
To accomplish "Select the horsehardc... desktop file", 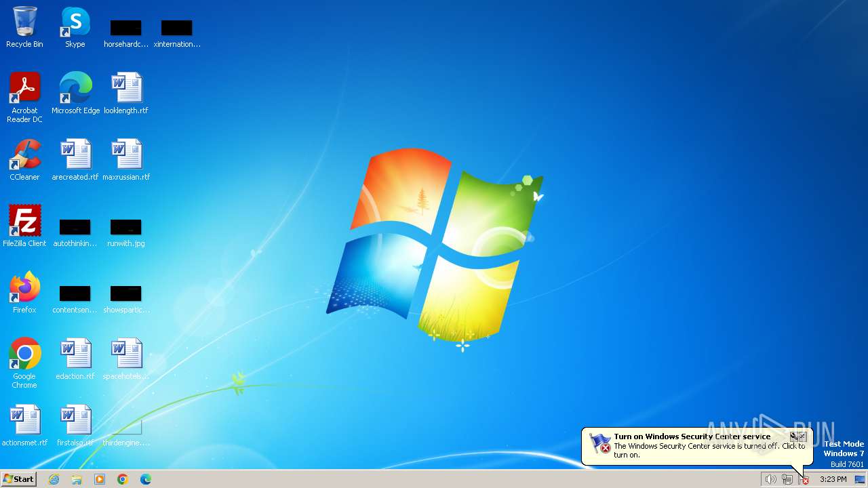I will [126, 33].
